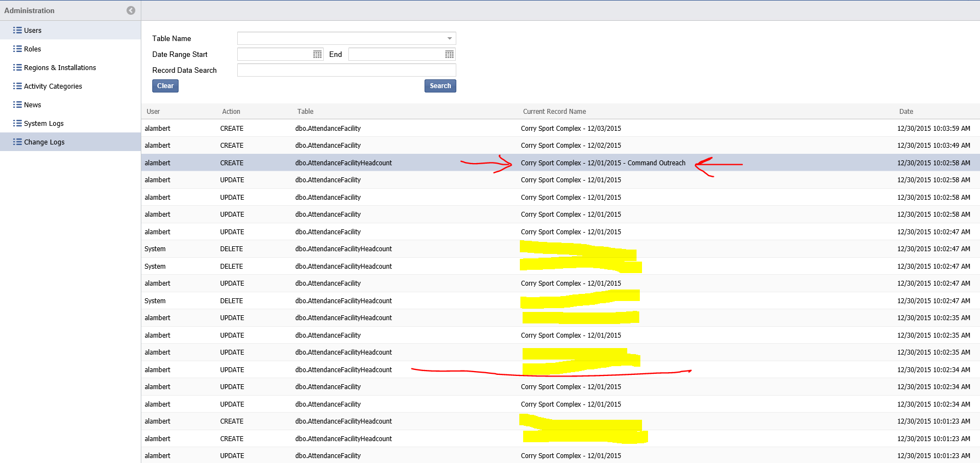The image size is (980, 463).
Task: Click the list icon beside Roles
Action: point(18,49)
